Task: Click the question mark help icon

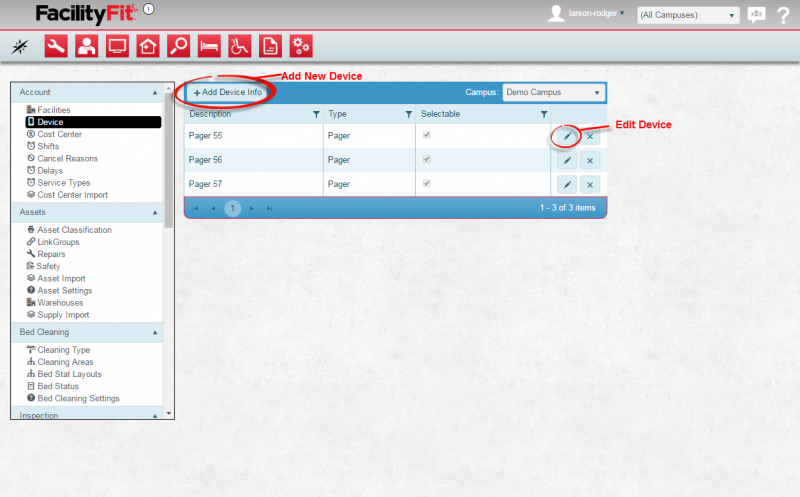Action: [783, 15]
